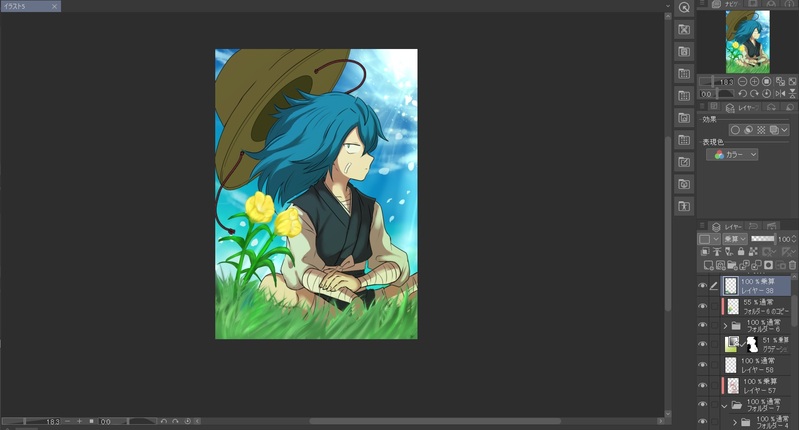This screenshot has width=799, height=430.
Task: Toggle visibility of フォルダー 6
Action: click(x=703, y=325)
